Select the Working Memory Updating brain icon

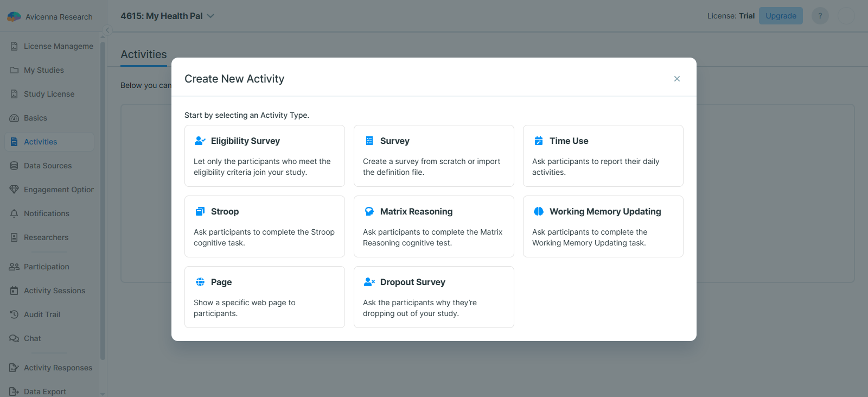(539, 212)
